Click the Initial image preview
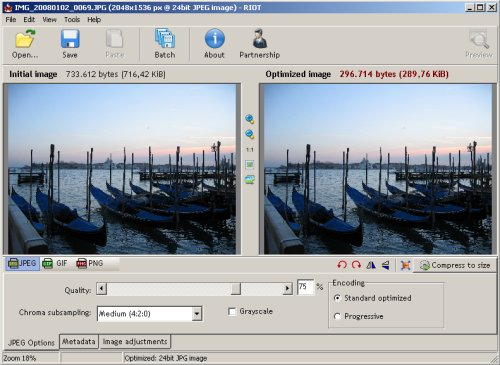The height and width of the screenshot is (365, 500). tap(122, 169)
